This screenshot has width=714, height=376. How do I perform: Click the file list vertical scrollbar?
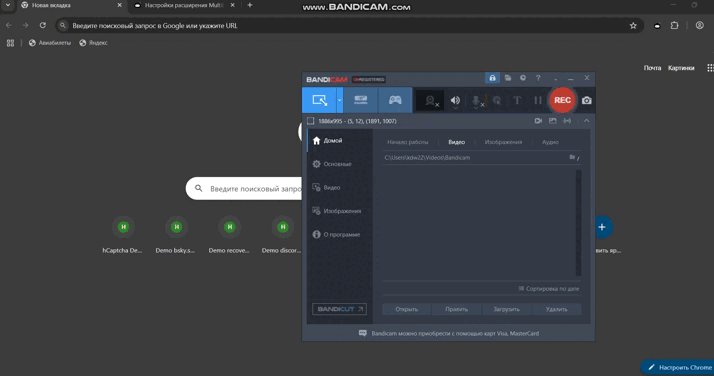tap(578, 223)
